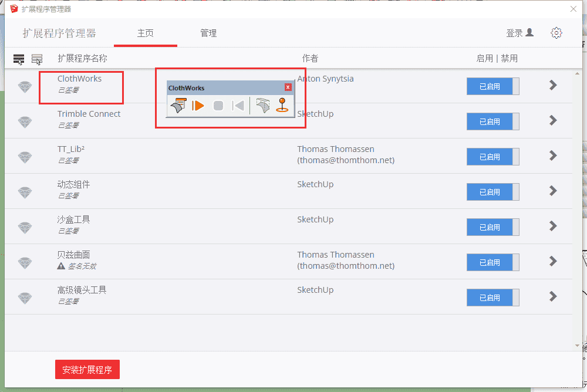
Task: Select ClothWorks cloth grid tool icon
Action: click(263, 106)
